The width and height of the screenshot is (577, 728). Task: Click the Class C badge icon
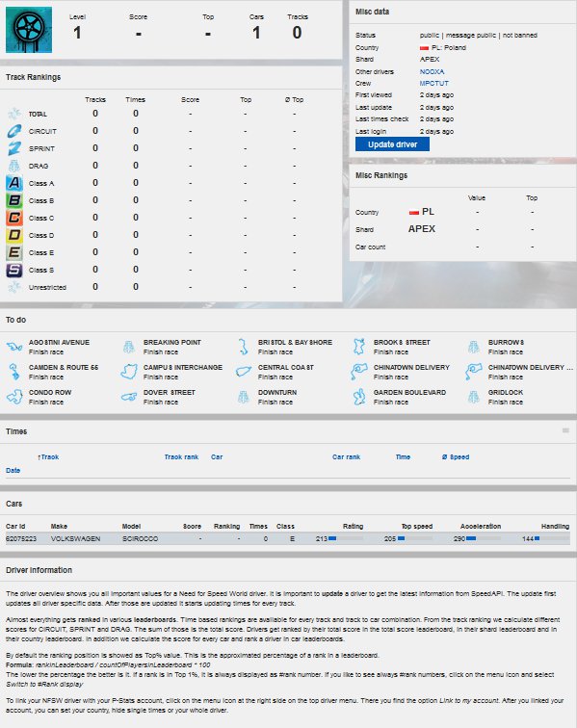[x=14, y=218]
